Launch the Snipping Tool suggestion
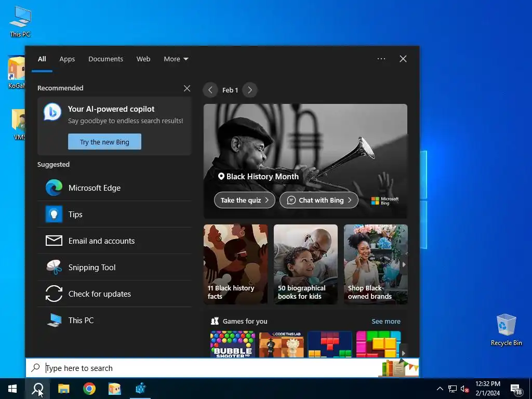The width and height of the screenshot is (532, 399). tap(114, 268)
